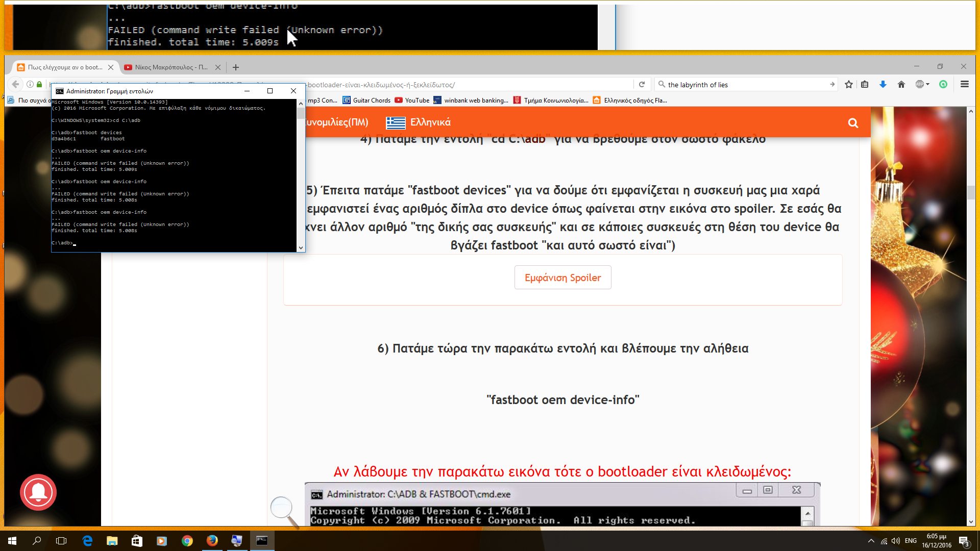Image resolution: width=980 pixels, height=551 pixels.
Task: Go to the Firefox home page
Action: pos(901,85)
